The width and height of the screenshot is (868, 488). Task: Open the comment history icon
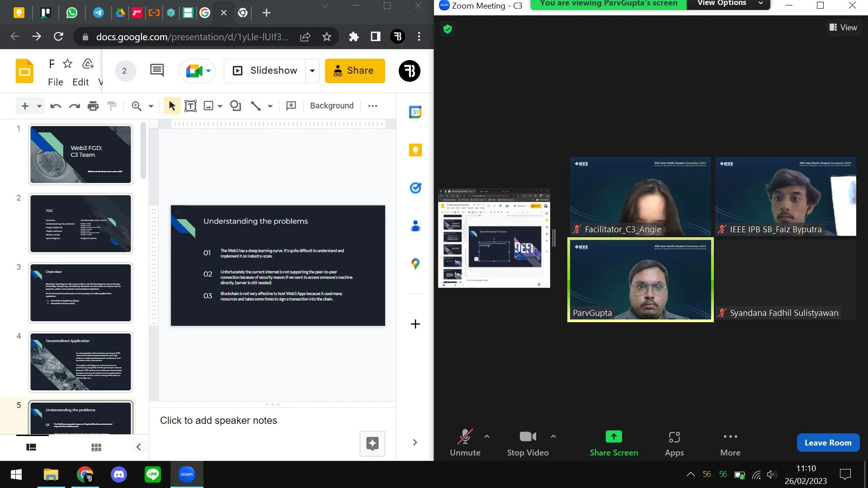157,70
